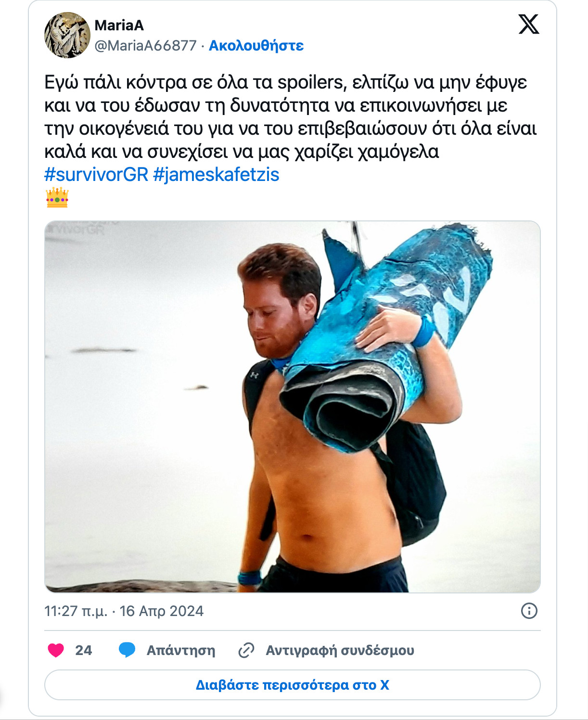
Task: Open the #jameskafetzis hashtag
Action: [x=216, y=174]
